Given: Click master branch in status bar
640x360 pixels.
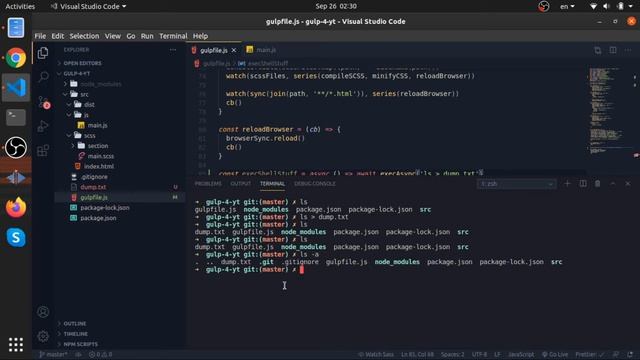Looking at the screenshot, I should click(53, 354).
